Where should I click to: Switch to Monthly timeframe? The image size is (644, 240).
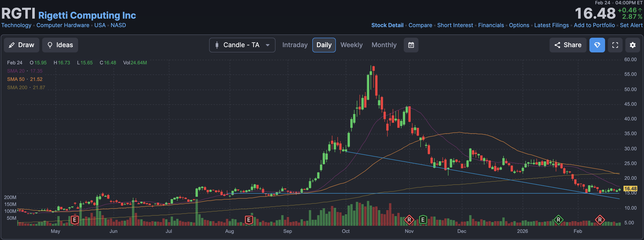(x=384, y=45)
